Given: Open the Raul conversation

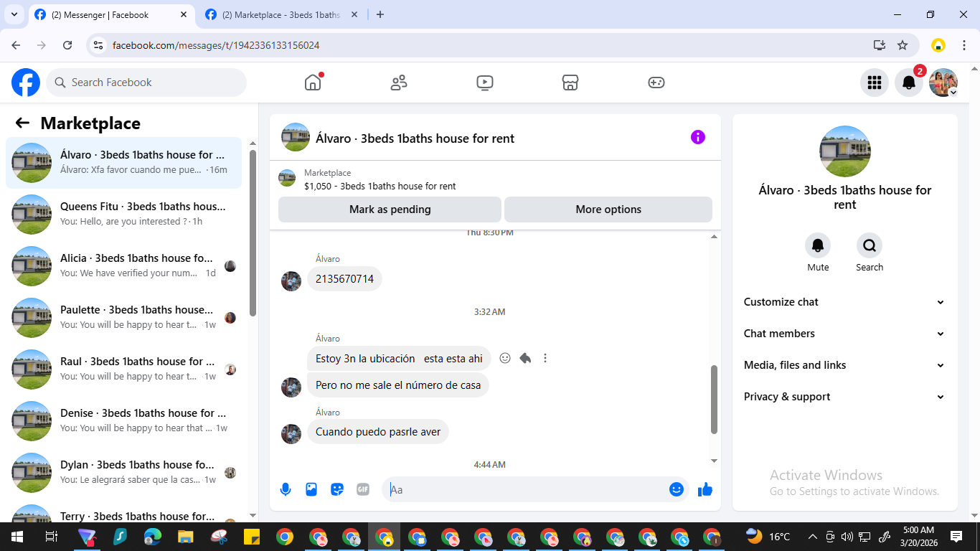Looking at the screenshot, I should tap(123, 369).
